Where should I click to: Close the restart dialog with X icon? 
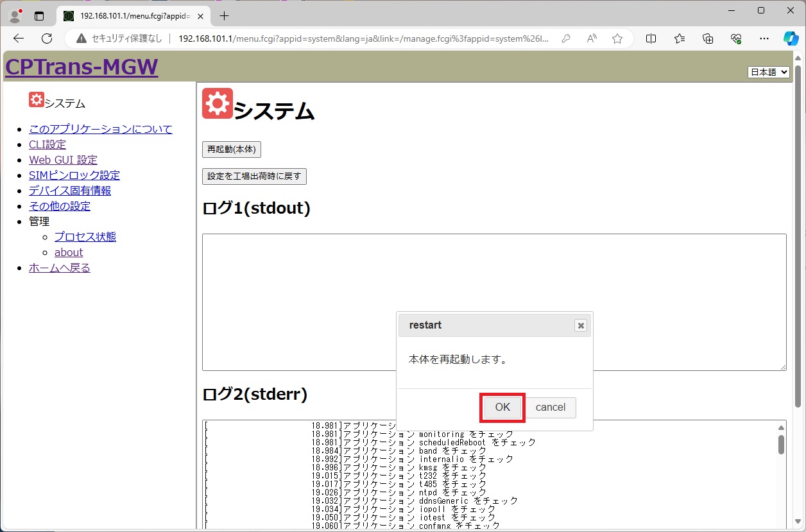581,326
